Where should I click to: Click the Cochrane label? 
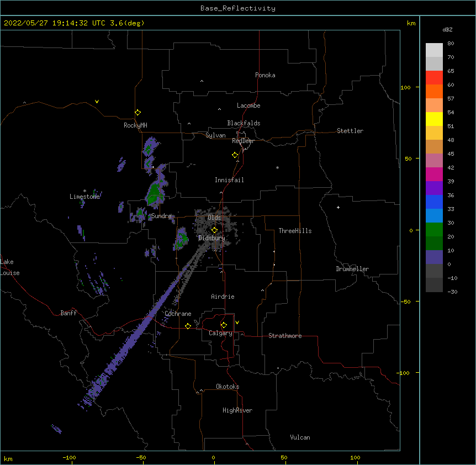(178, 314)
